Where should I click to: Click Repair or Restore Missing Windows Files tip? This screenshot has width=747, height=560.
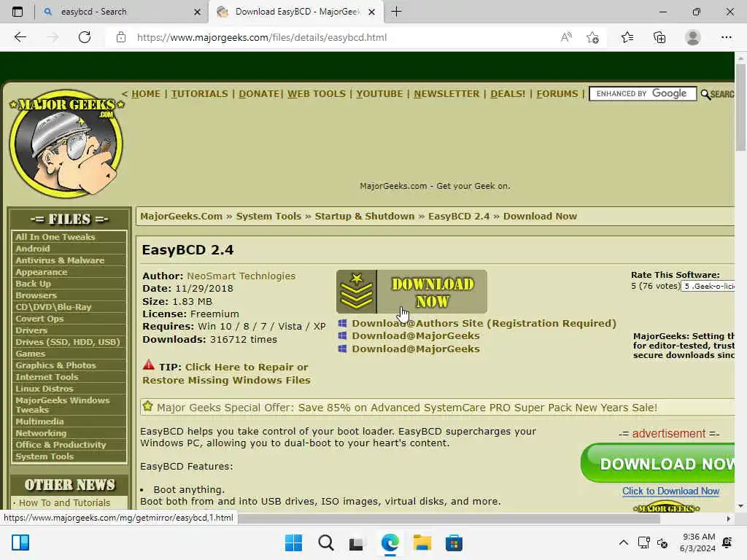tap(226, 374)
